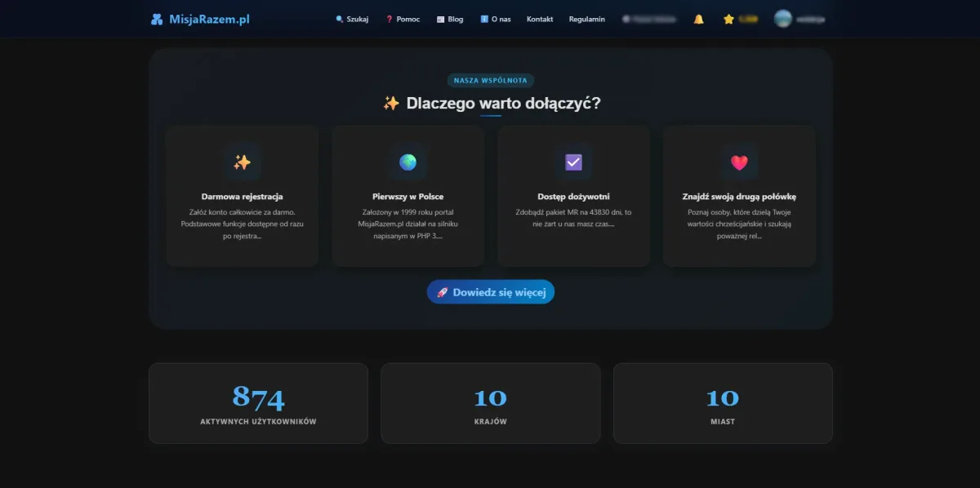Click the heart icon on the druga połówka card

[x=739, y=162]
